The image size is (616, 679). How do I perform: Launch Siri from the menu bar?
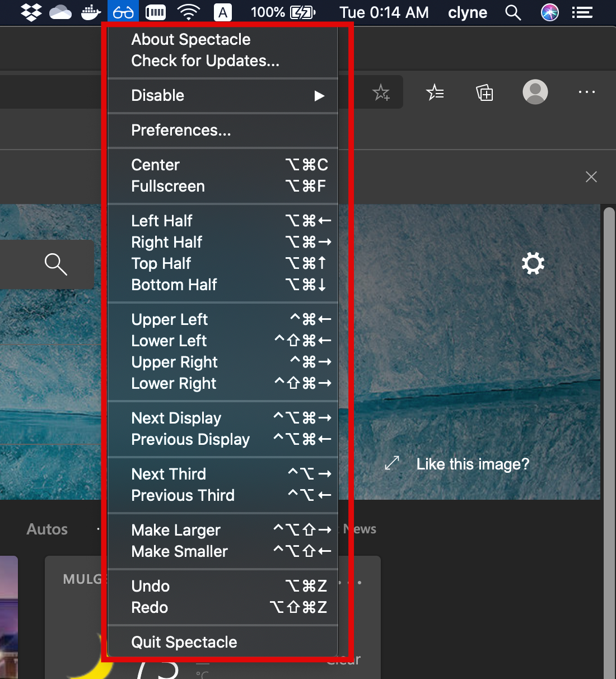pyautogui.click(x=550, y=12)
